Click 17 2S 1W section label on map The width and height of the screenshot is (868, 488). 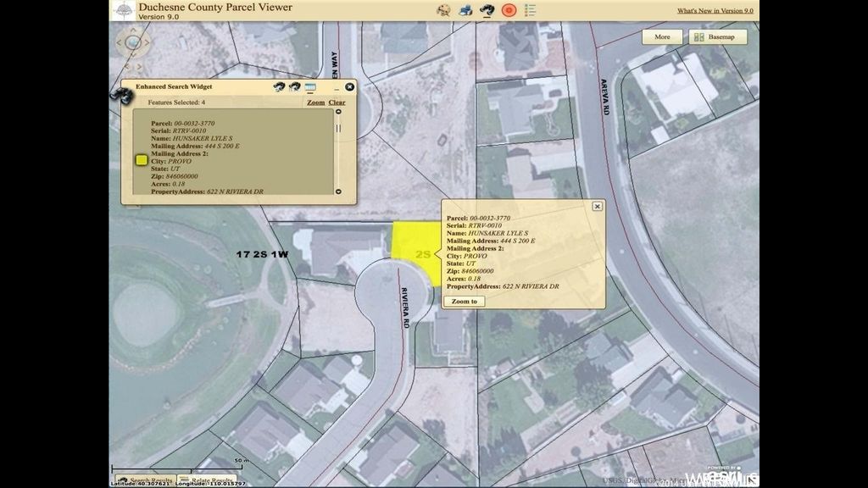(262, 254)
